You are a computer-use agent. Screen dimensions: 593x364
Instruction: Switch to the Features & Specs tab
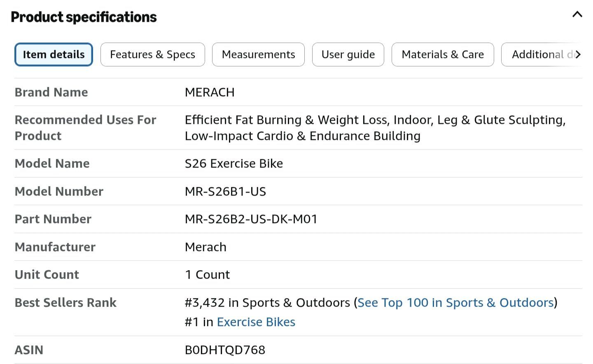[152, 54]
